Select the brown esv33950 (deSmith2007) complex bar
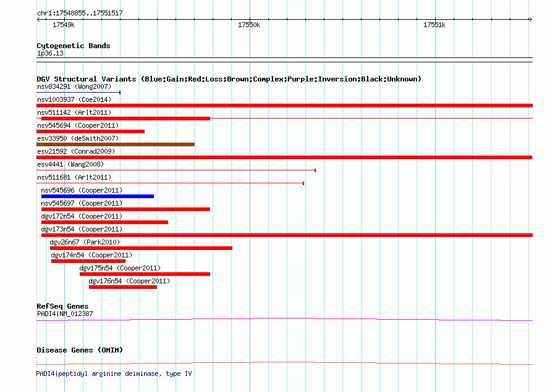550x392 pixels. (x=116, y=144)
